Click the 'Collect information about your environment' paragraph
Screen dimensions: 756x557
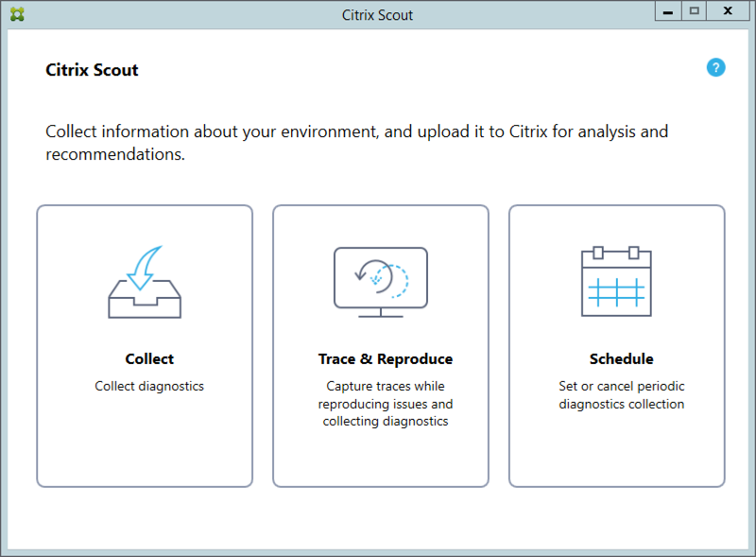357,143
